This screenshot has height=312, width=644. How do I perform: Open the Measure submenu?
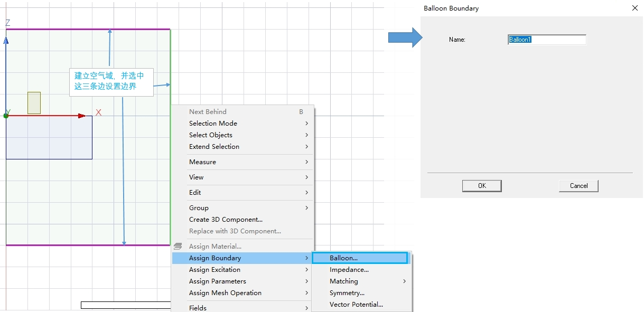pyautogui.click(x=242, y=162)
